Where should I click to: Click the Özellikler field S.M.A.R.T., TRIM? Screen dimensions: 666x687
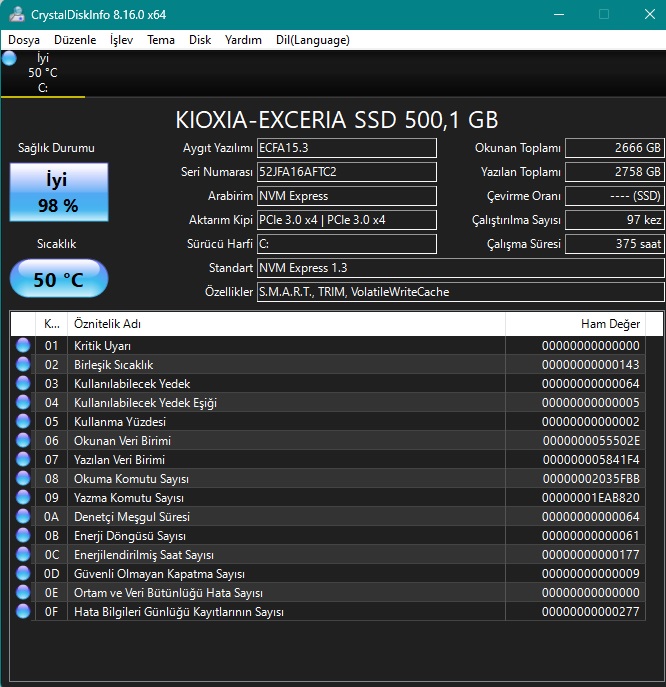[x=461, y=292]
